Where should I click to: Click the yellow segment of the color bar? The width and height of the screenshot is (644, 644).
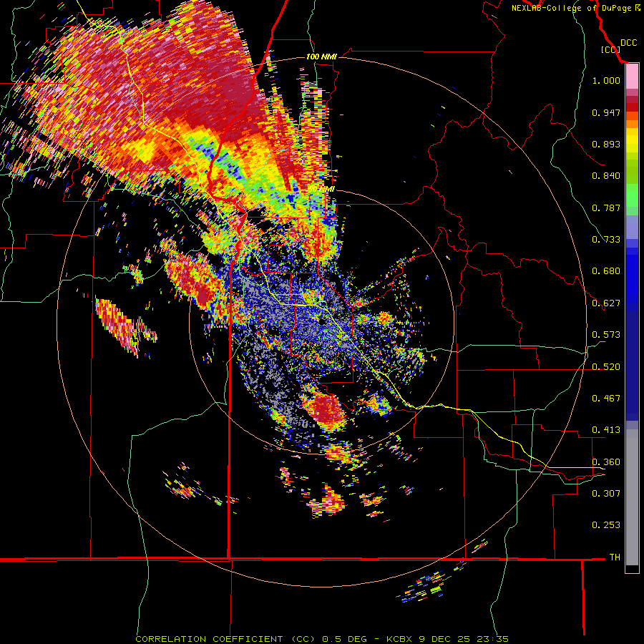click(632, 140)
